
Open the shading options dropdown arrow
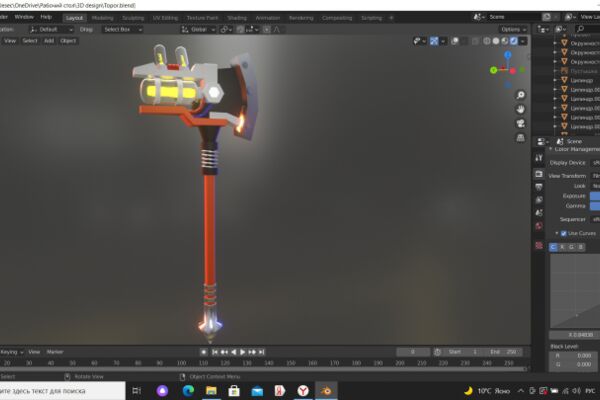pyautogui.click(x=523, y=41)
